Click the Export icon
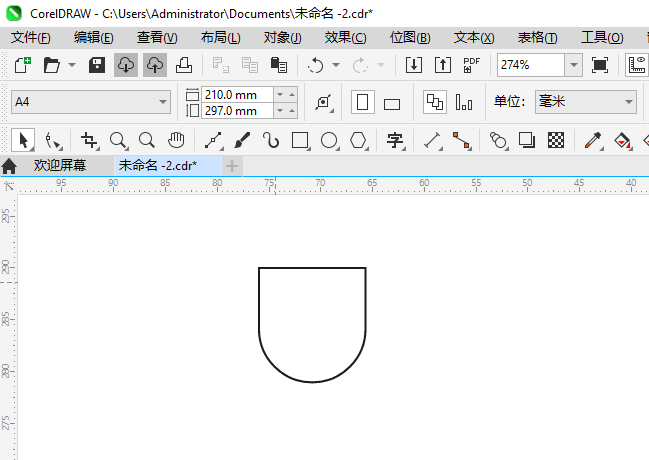Viewport: 649px width, 460px height. (x=443, y=65)
